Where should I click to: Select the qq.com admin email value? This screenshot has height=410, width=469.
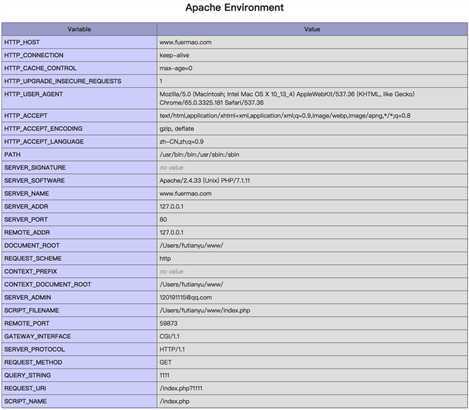pyautogui.click(x=186, y=298)
